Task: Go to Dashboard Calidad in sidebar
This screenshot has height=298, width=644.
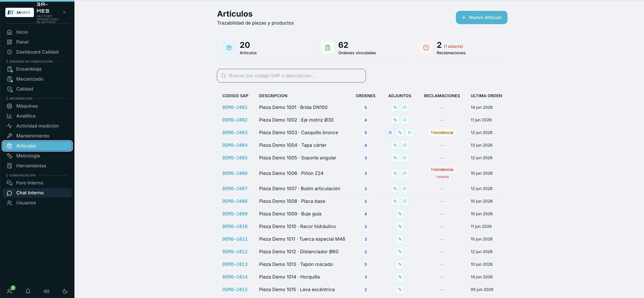Action: tap(37, 52)
